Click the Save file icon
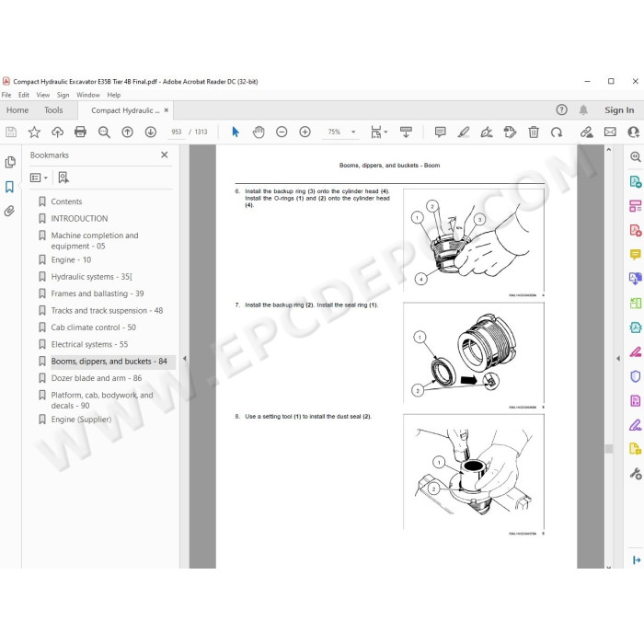This screenshot has width=644, height=644. [x=11, y=132]
